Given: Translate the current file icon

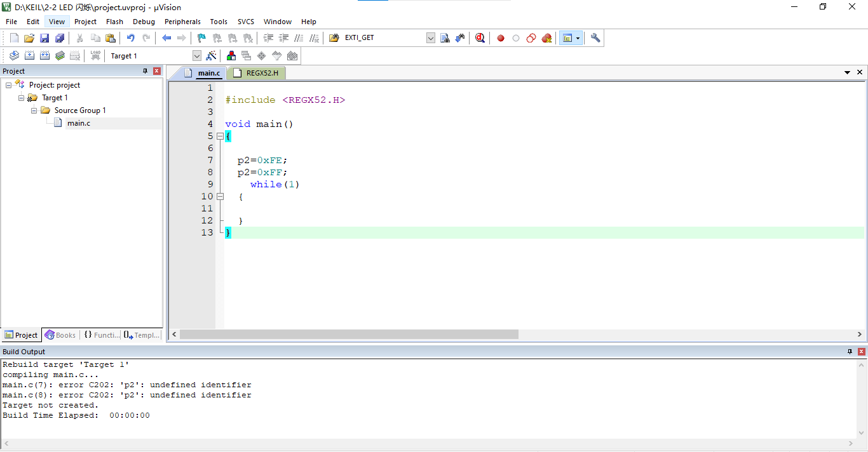Looking at the screenshot, I should (x=14, y=56).
